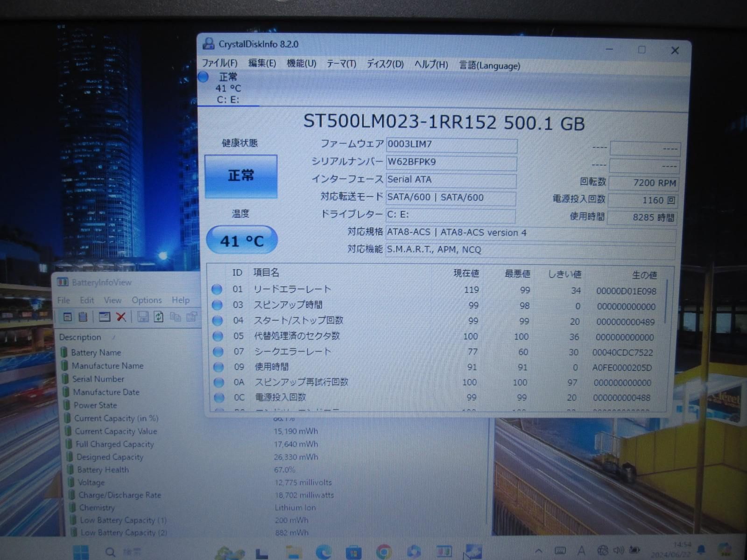The width and height of the screenshot is (747, 560).
Task: Select the Full Charged Capacity row
Action: click(x=114, y=444)
